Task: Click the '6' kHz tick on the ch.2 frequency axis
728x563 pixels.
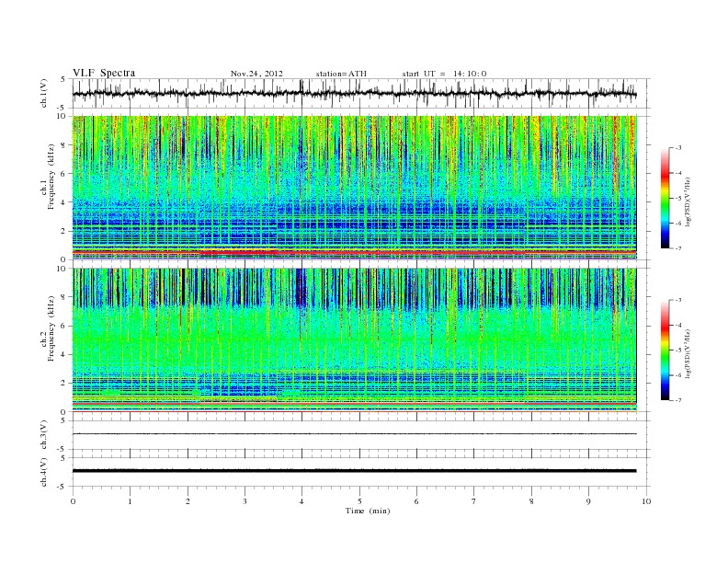Action: coord(64,326)
